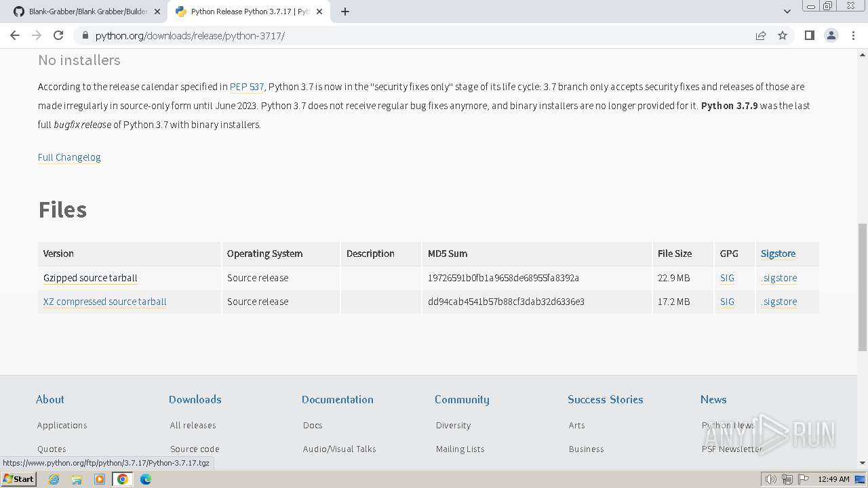Launch Internet Explorer from the taskbar
This screenshot has width=868, height=488.
54,479
